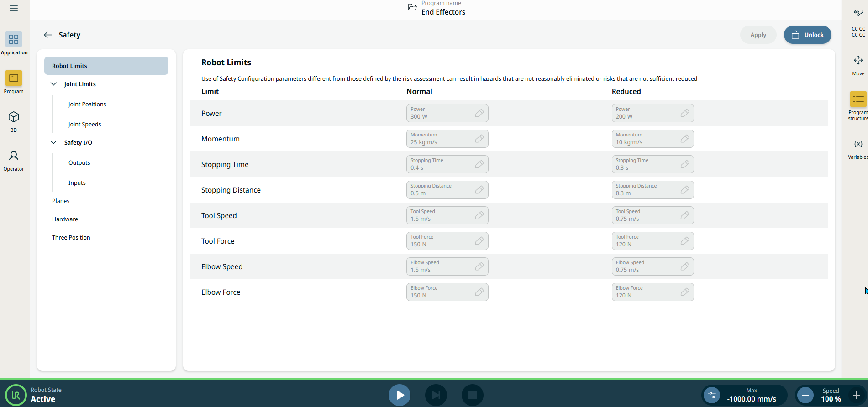868x407 pixels.
Task: Click the Unlock button
Action: (x=807, y=35)
